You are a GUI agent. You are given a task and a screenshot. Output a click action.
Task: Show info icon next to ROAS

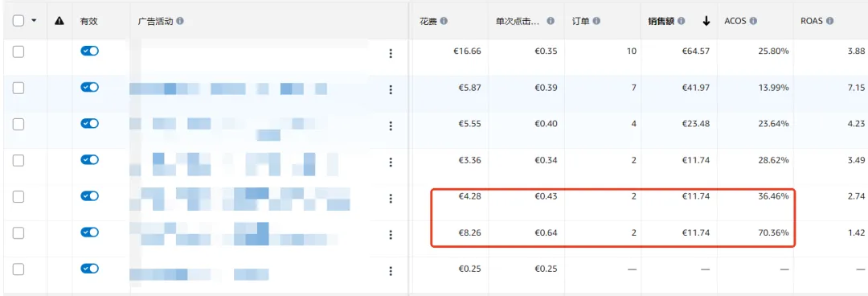coord(829,21)
